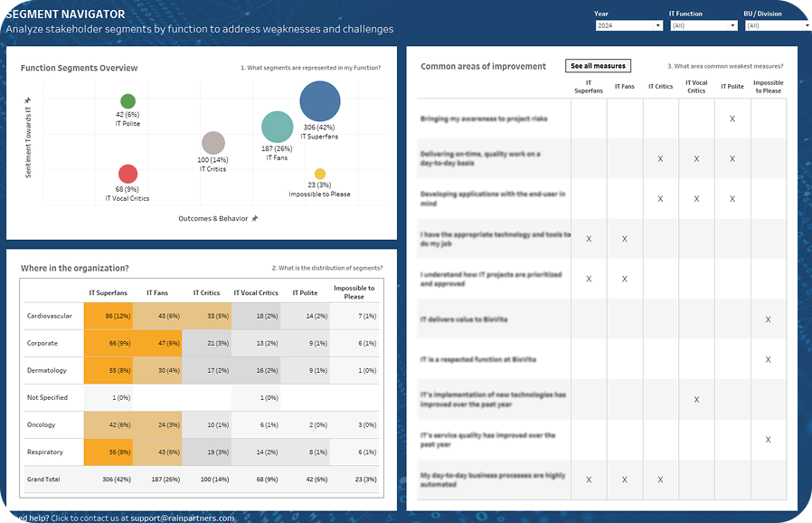Select the X under Impossible to Please for IT delivers value
Viewport: 812px width, 523px height.
769,319
